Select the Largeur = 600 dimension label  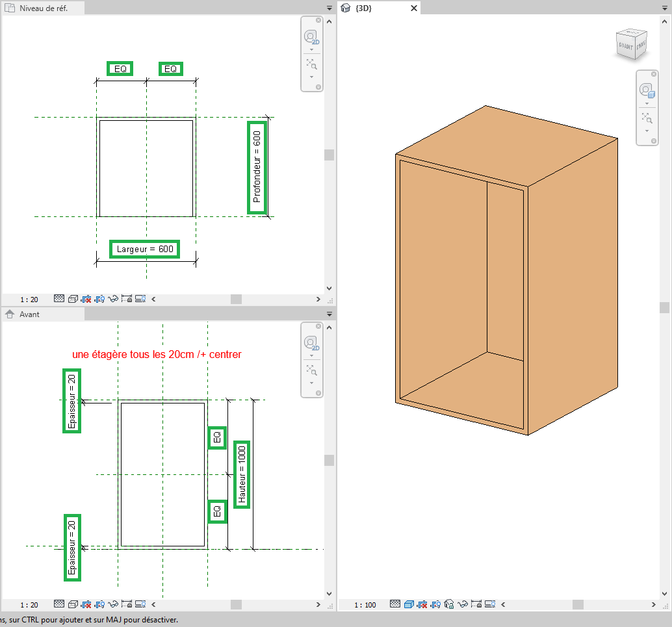tap(144, 249)
